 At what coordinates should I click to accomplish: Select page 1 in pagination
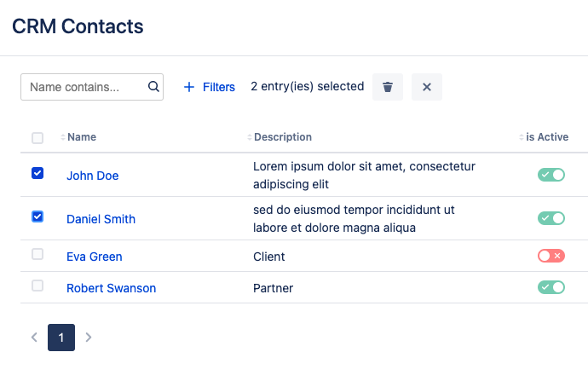pyautogui.click(x=61, y=338)
